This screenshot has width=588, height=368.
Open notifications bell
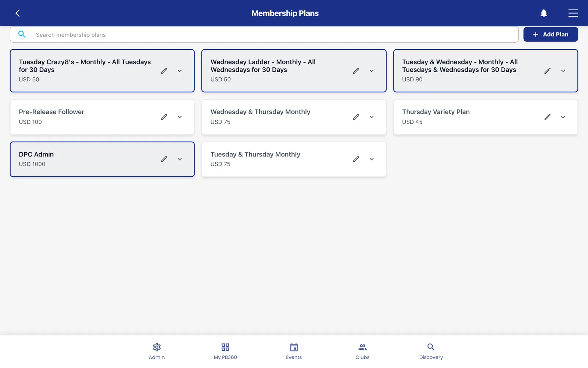click(544, 13)
